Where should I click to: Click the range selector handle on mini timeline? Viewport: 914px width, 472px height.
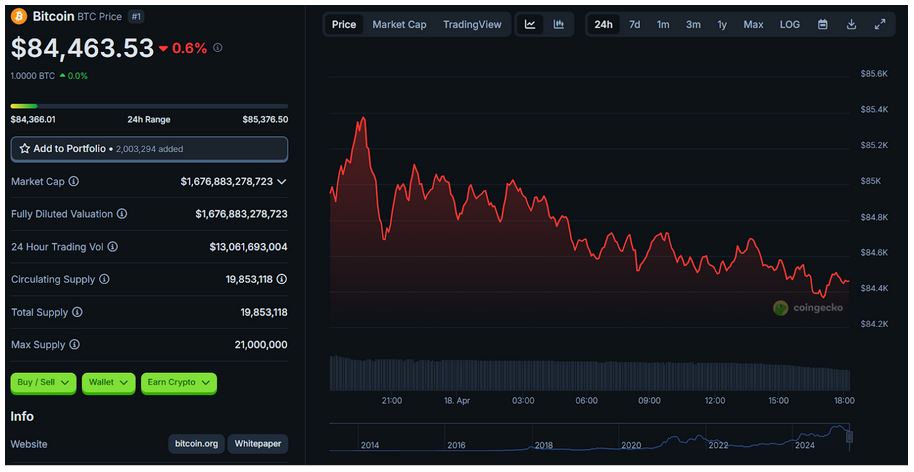pos(849,436)
